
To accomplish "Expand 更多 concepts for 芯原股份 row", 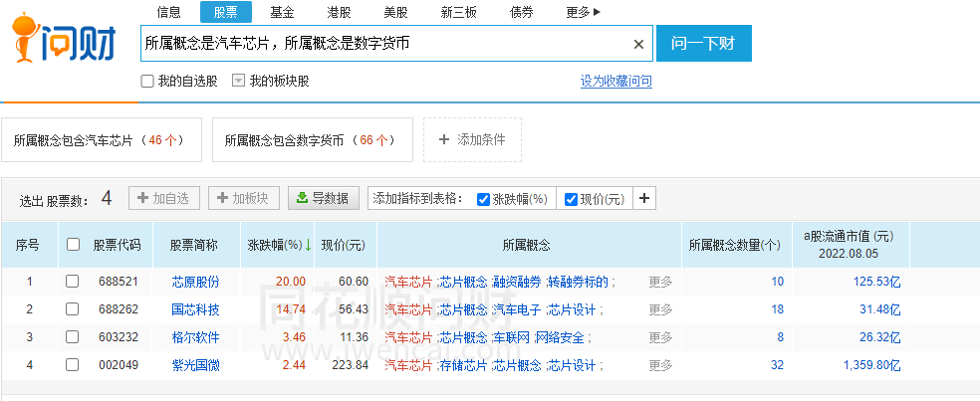I will coord(660,282).
